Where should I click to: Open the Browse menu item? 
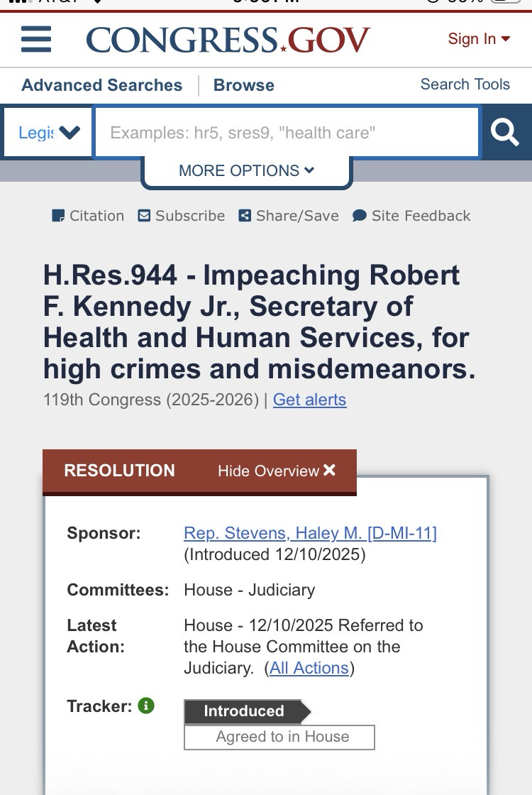243,85
